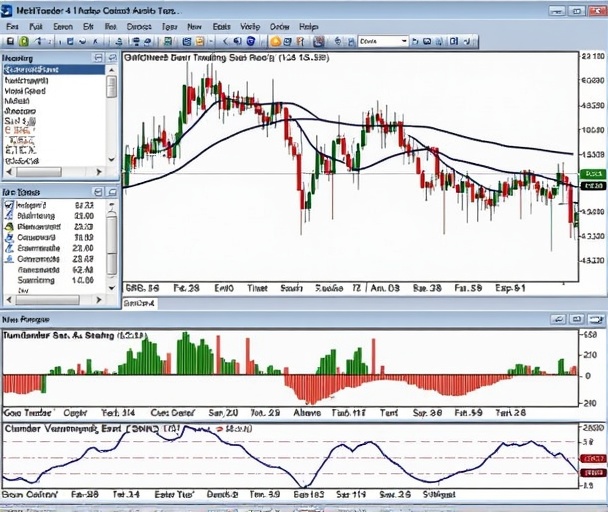Select the chart tab below the price chart
The height and width of the screenshot is (512, 608).
point(140,302)
